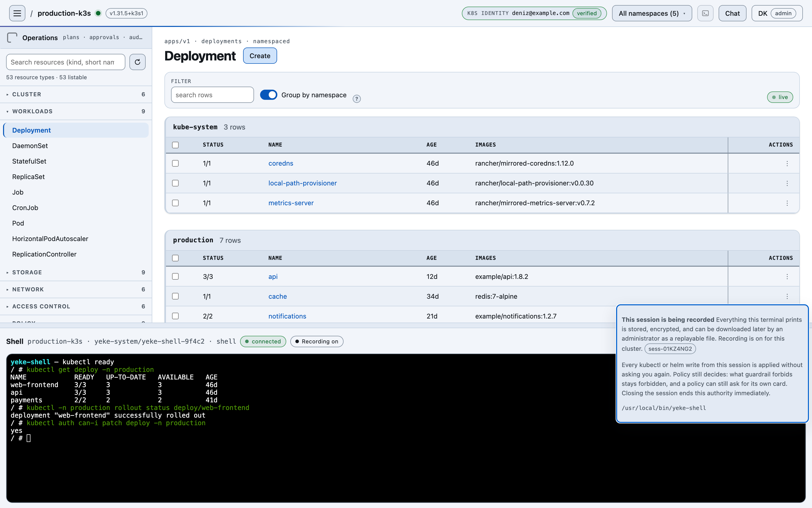
Task: Open the Group by namespace help icon
Action: [x=357, y=99]
